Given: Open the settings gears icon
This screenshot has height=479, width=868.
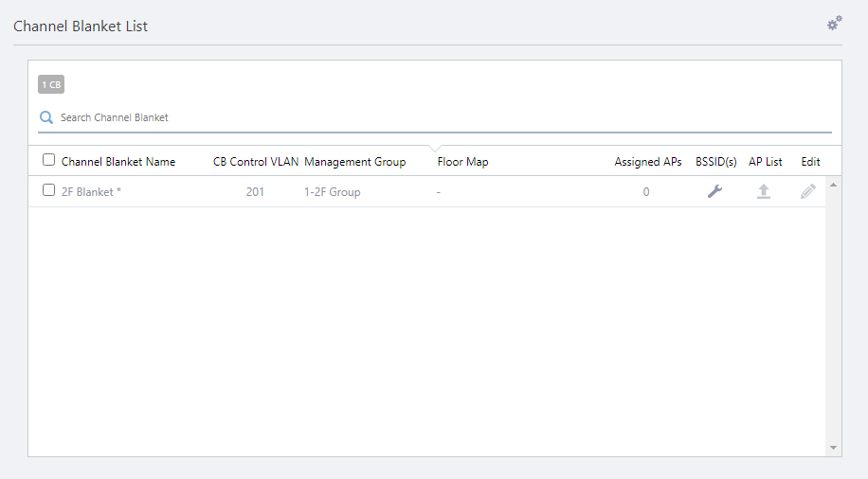Looking at the screenshot, I should 834,24.
